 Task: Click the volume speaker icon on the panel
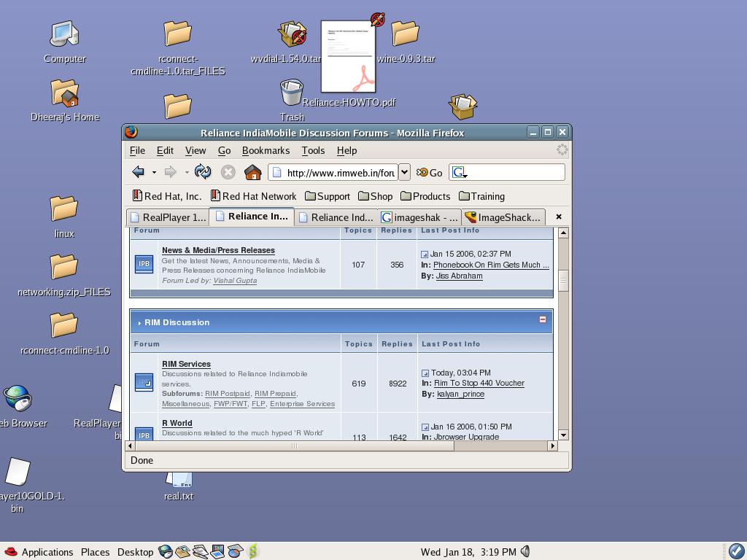pos(525,551)
